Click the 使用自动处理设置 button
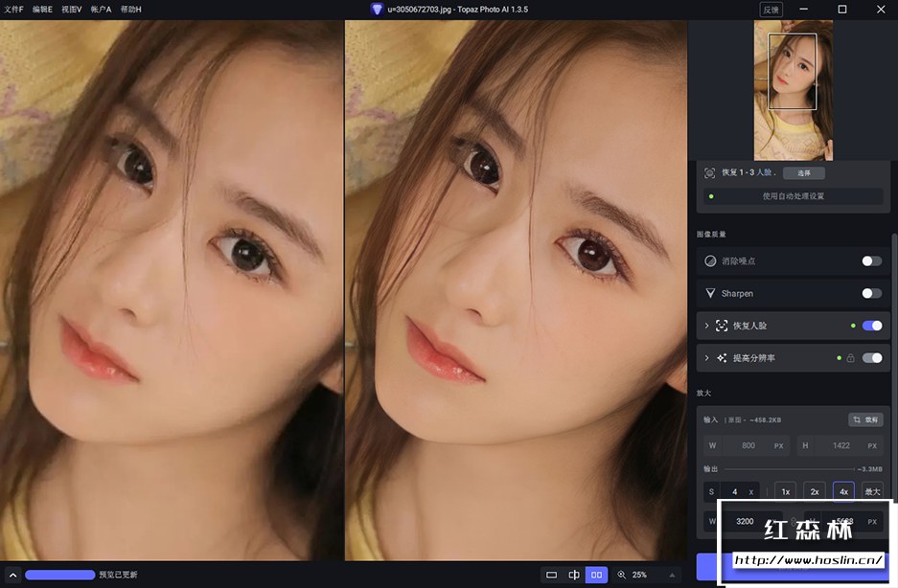Viewport: 898px width, 588px height. [794, 195]
